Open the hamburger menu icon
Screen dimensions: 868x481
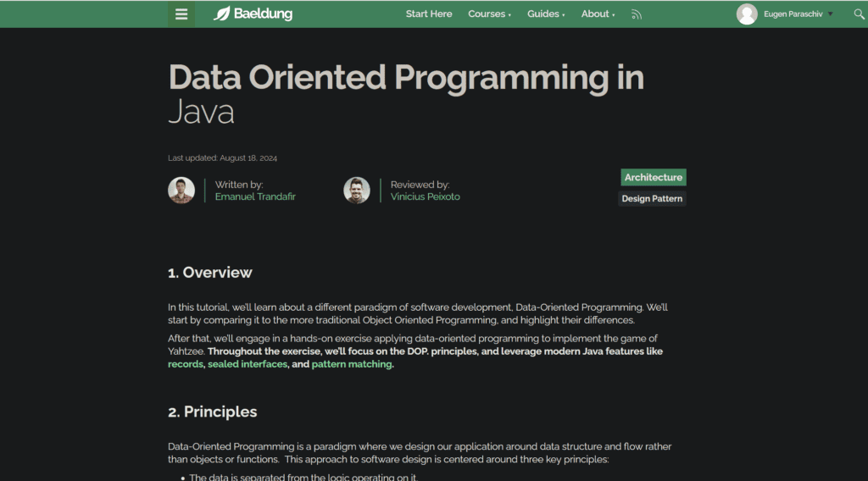tap(181, 14)
